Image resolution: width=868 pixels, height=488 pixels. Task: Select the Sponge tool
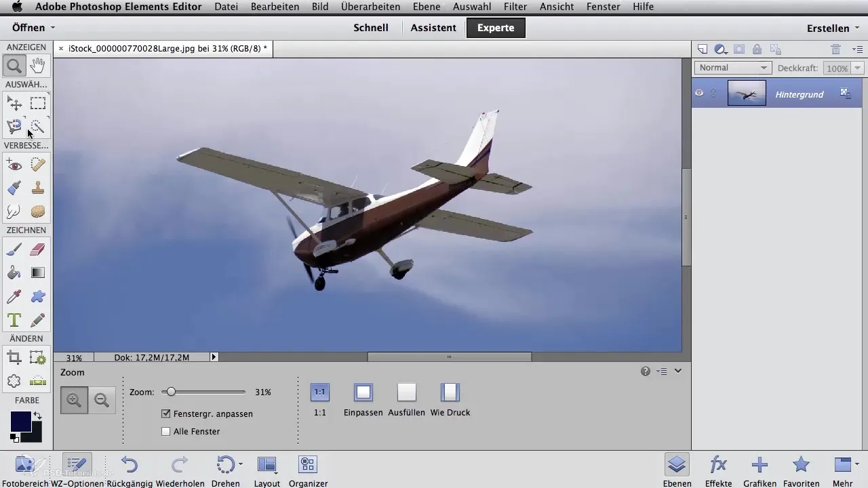(x=38, y=211)
